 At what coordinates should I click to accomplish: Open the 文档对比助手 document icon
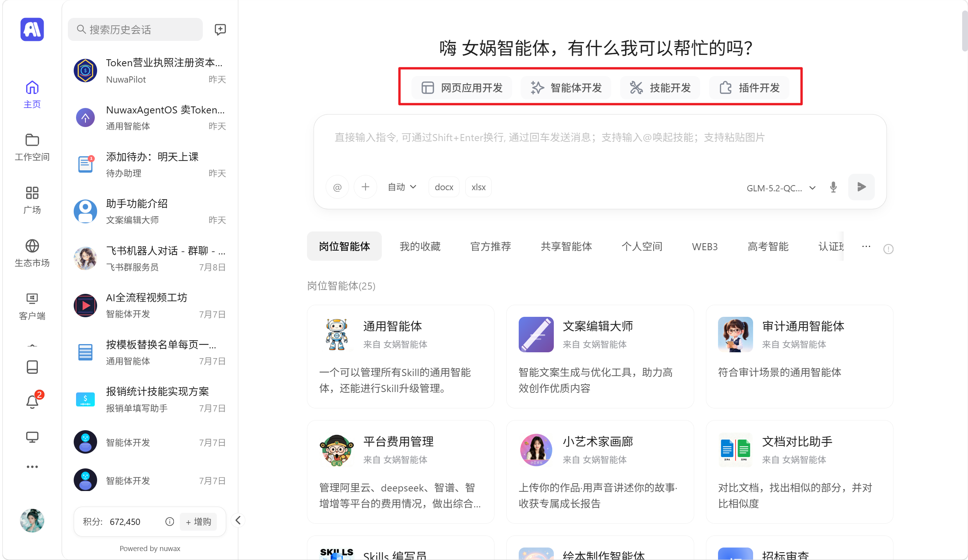[x=736, y=450]
